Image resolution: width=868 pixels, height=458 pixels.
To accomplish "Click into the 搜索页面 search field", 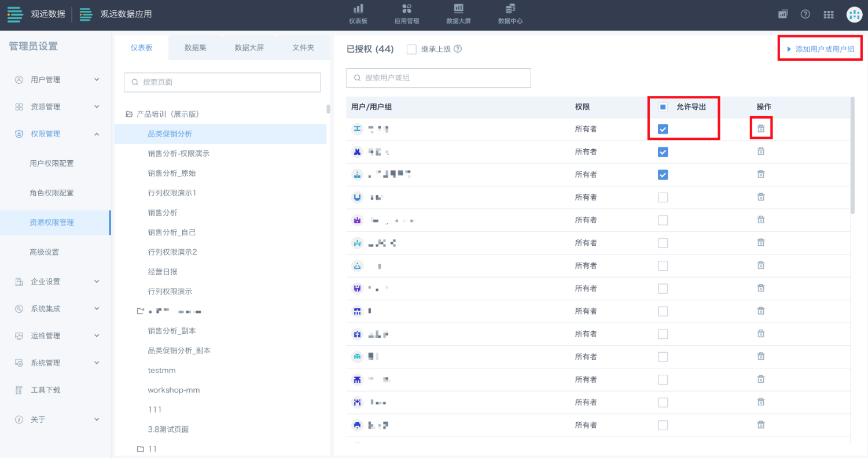I will 222,82.
